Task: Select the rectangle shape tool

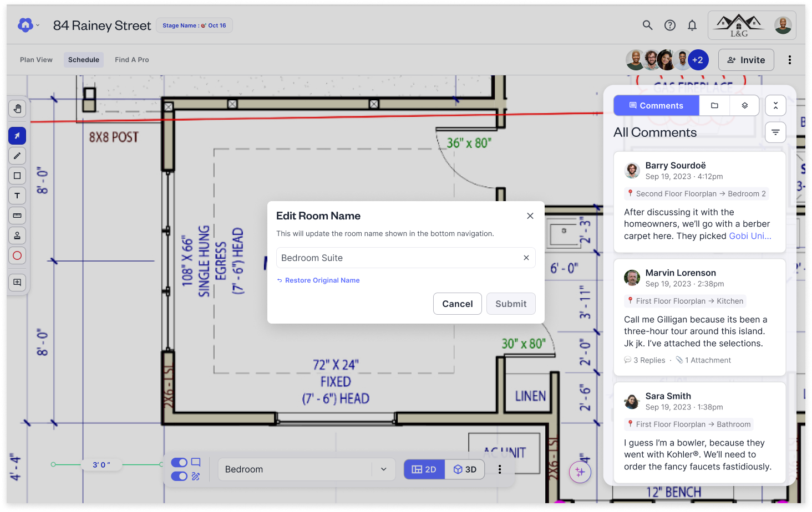Action: pyautogui.click(x=17, y=176)
